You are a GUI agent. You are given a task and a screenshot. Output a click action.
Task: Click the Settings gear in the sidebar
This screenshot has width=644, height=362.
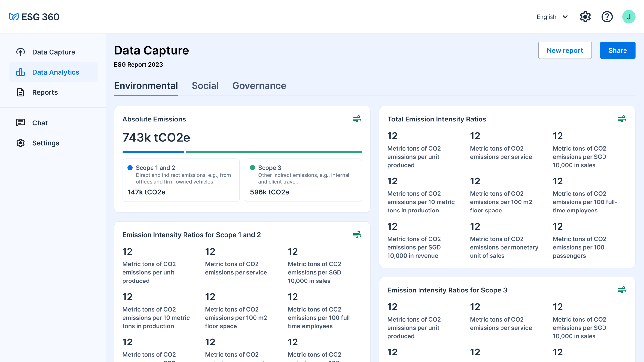(20, 143)
